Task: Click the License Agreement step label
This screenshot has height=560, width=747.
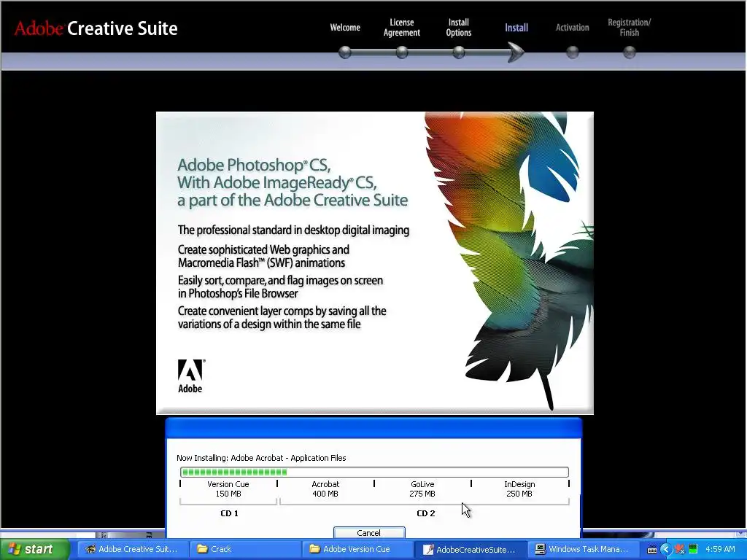Action: [402, 28]
